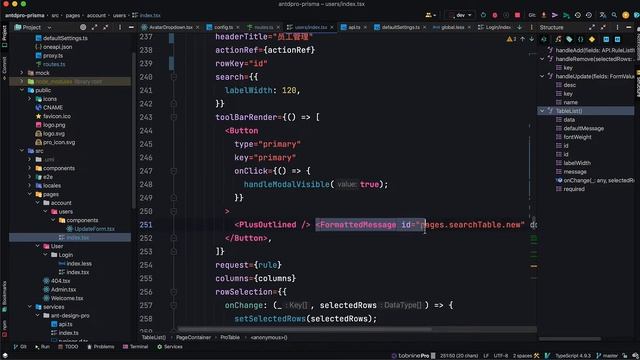Select Welcome.tsx in the Project tree
The height and width of the screenshot is (360, 640).
click(67, 298)
